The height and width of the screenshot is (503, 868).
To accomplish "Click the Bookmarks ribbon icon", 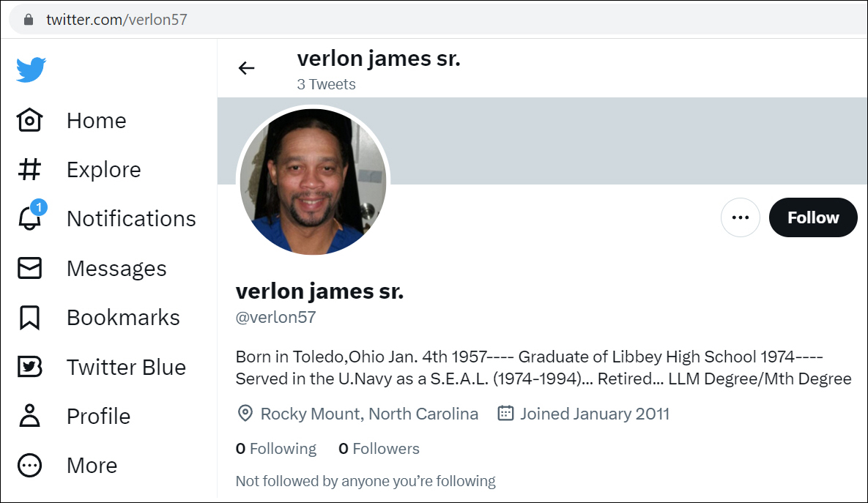I will [30, 318].
